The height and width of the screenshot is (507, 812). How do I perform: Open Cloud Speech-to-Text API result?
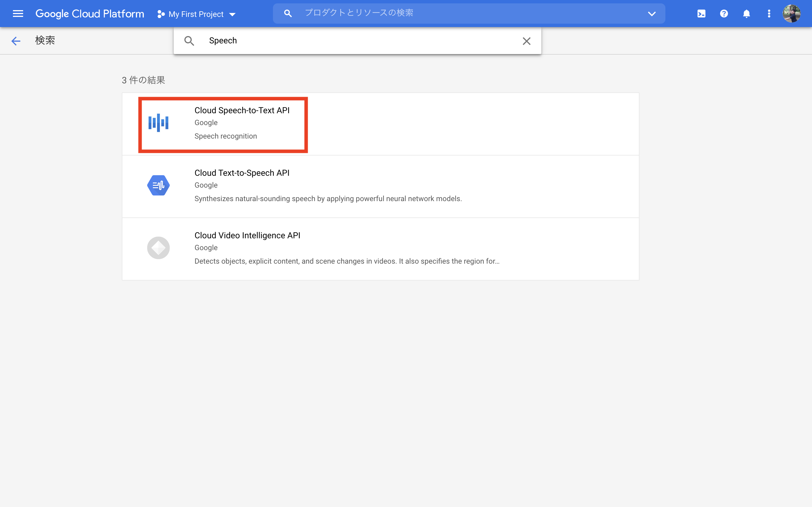[242, 110]
